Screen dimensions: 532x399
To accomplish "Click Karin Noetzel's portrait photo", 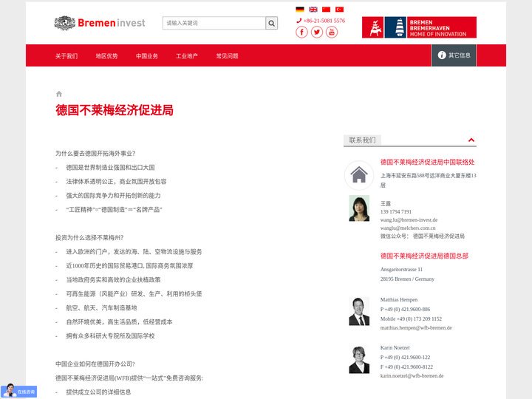I will tap(359, 360).
